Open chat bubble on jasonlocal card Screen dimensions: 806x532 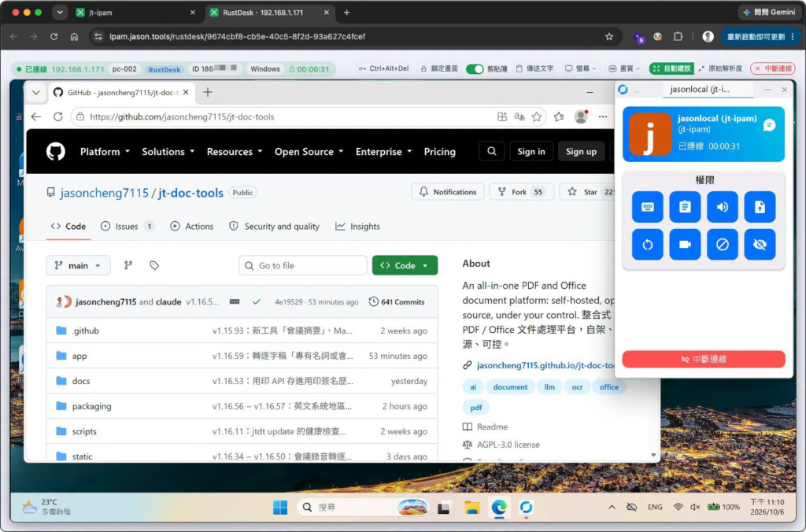[x=769, y=125]
